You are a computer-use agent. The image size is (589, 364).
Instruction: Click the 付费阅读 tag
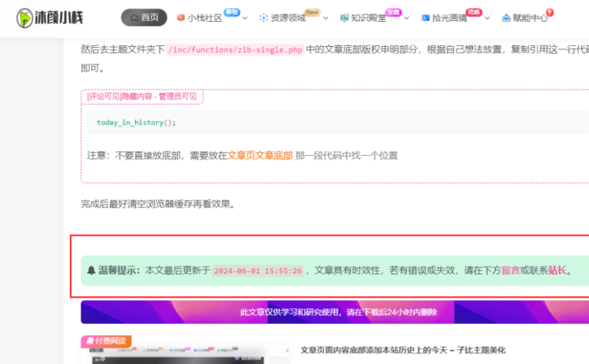106,340
